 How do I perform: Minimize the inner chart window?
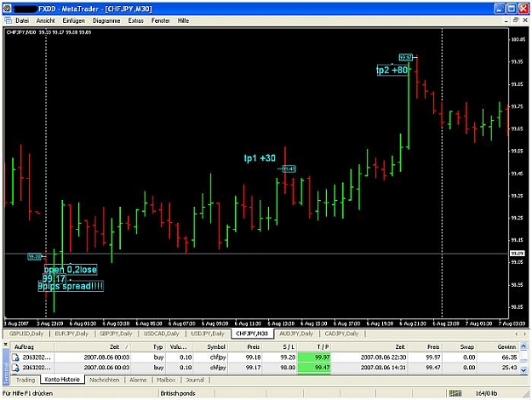tap(506, 21)
